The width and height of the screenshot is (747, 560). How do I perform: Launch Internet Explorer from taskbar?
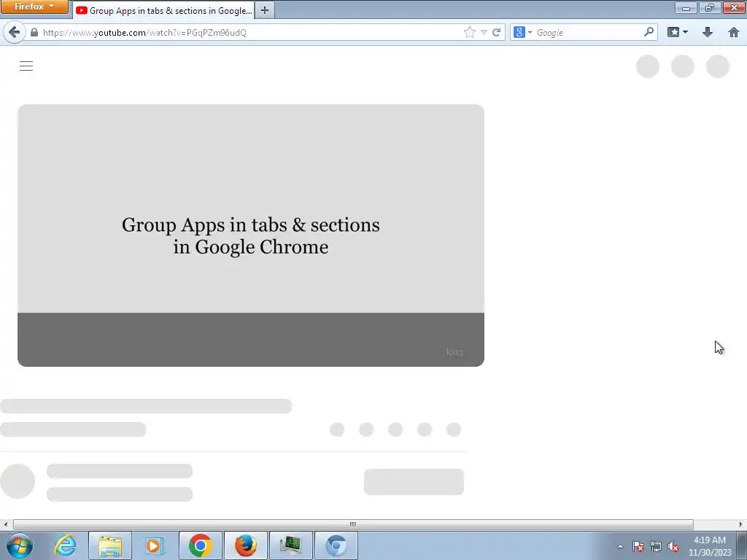click(x=65, y=545)
